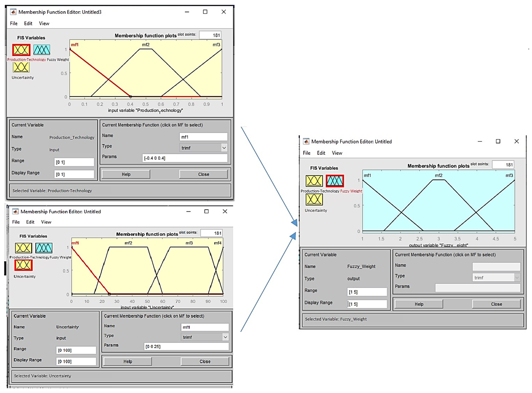Click the Params field showing [-0.4 0 0.4]
This screenshot has height=393, width=532.
point(185,158)
